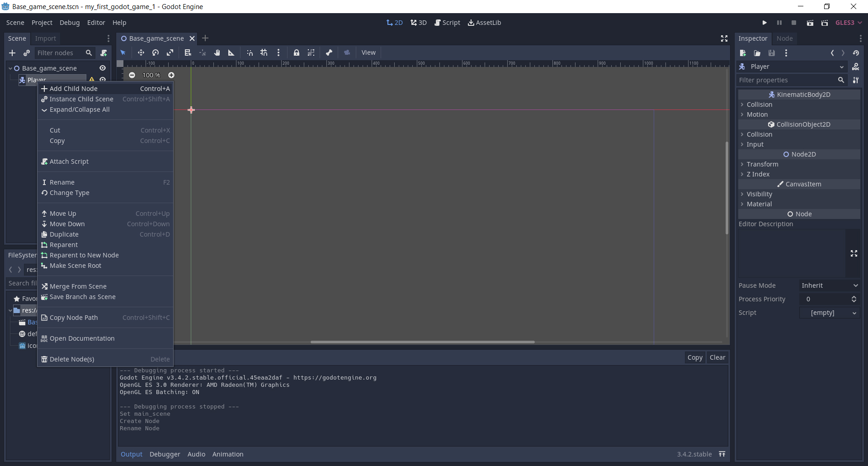The width and height of the screenshot is (868, 466).
Task: Choose Change Type from context menu
Action: 105,193
